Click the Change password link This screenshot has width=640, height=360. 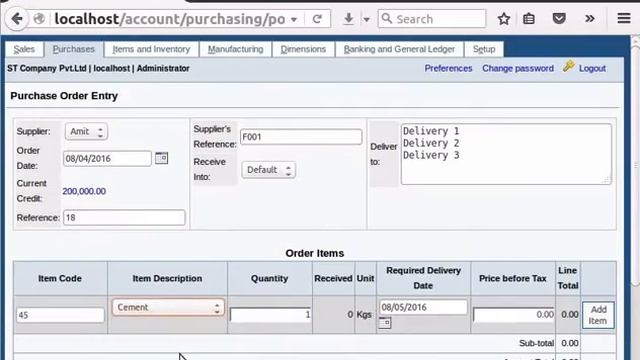[x=518, y=69]
